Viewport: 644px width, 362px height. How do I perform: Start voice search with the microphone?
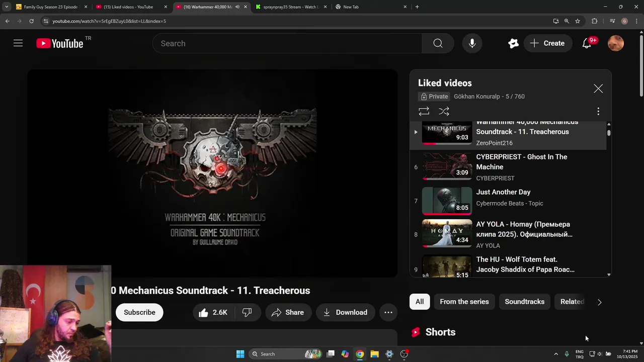click(472, 43)
